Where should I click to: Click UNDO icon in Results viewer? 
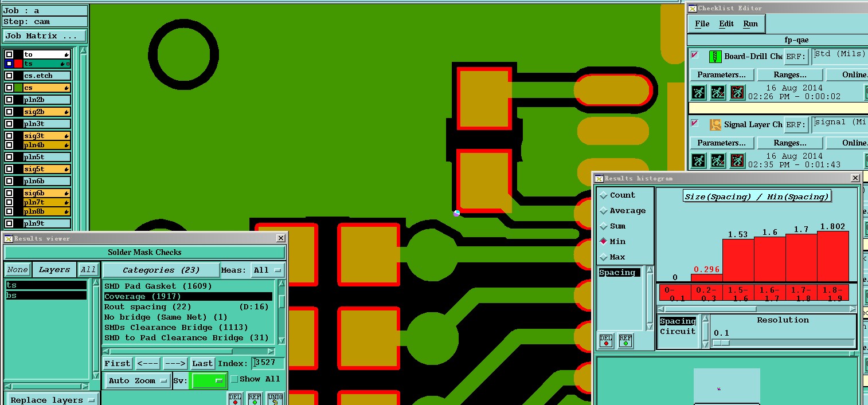click(x=275, y=399)
